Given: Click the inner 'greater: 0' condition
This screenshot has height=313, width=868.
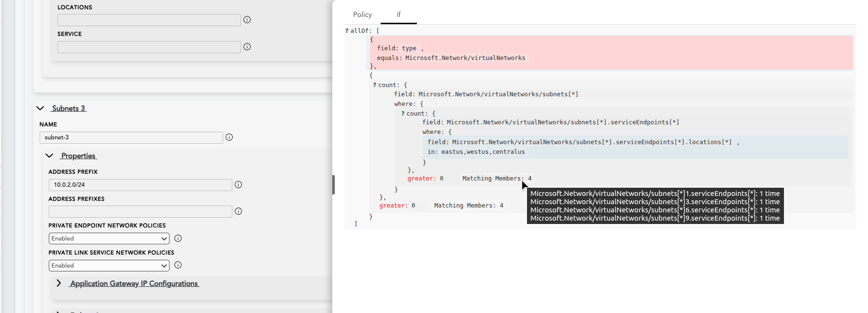Looking at the screenshot, I should point(425,179).
